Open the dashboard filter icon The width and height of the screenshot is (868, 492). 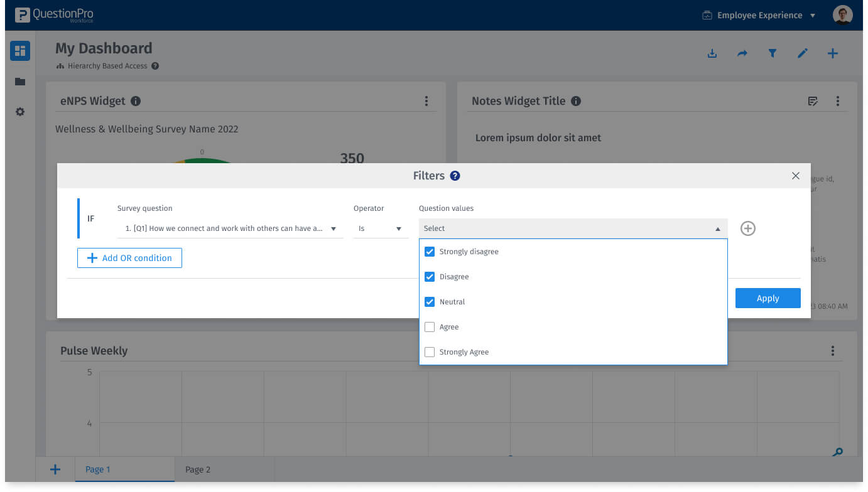pos(772,53)
